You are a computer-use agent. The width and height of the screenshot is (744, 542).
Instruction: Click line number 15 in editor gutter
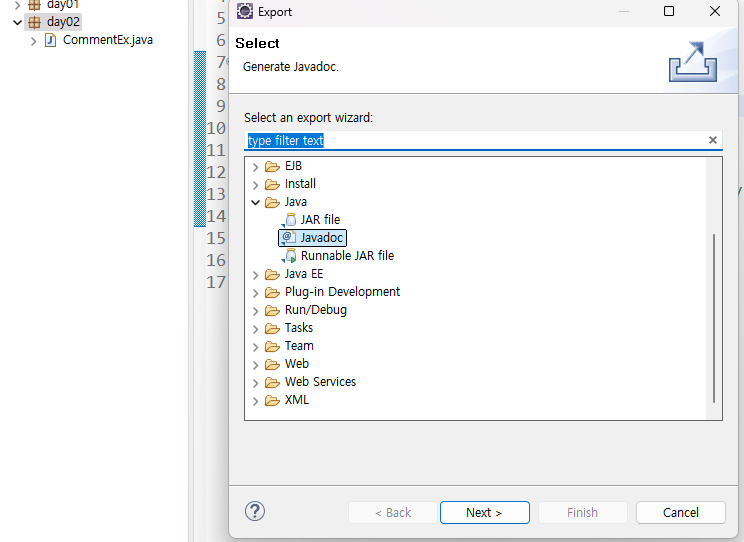coord(216,238)
